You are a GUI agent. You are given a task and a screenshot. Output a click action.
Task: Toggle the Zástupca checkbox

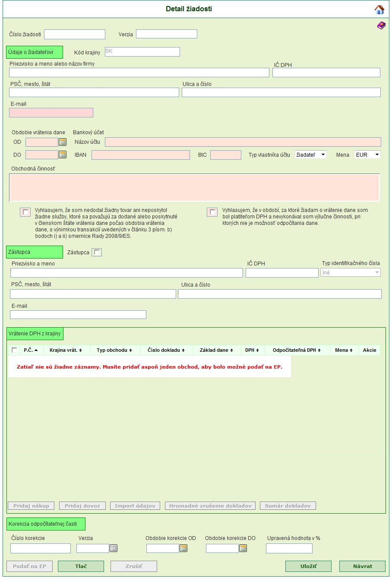tap(97, 253)
